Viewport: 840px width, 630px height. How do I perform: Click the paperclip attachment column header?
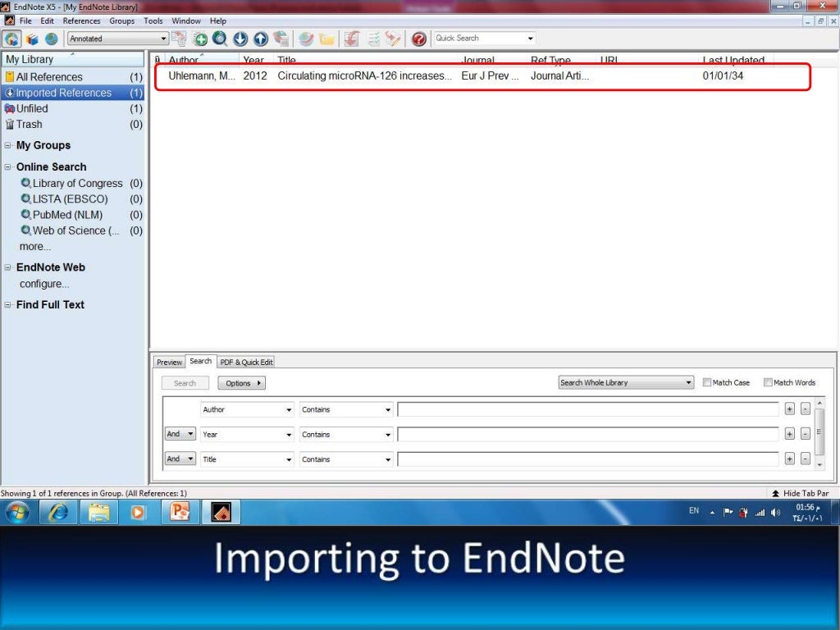(157, 59)
